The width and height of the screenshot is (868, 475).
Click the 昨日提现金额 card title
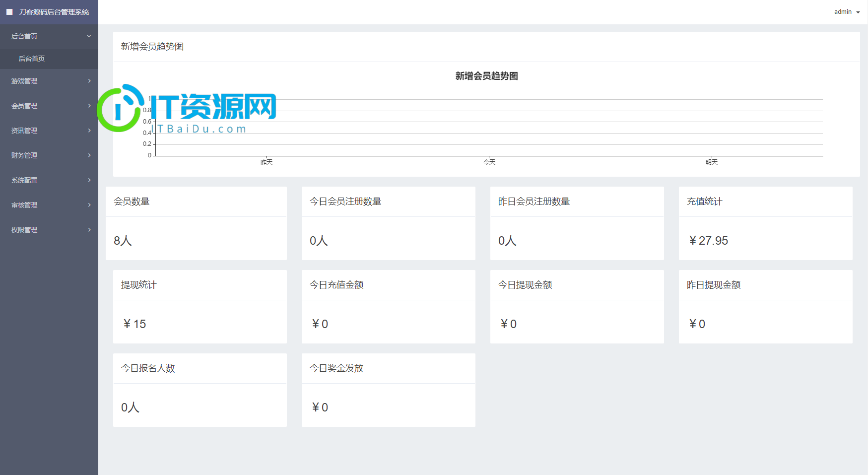click(714, 285)
